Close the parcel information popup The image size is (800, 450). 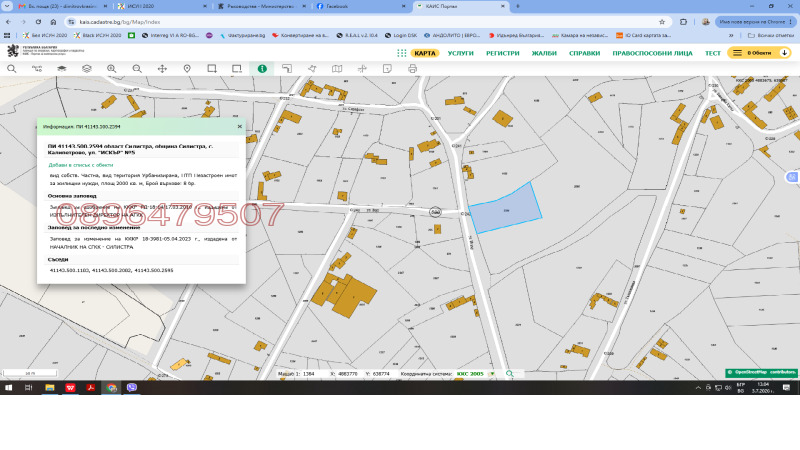(x=239, y=127)
